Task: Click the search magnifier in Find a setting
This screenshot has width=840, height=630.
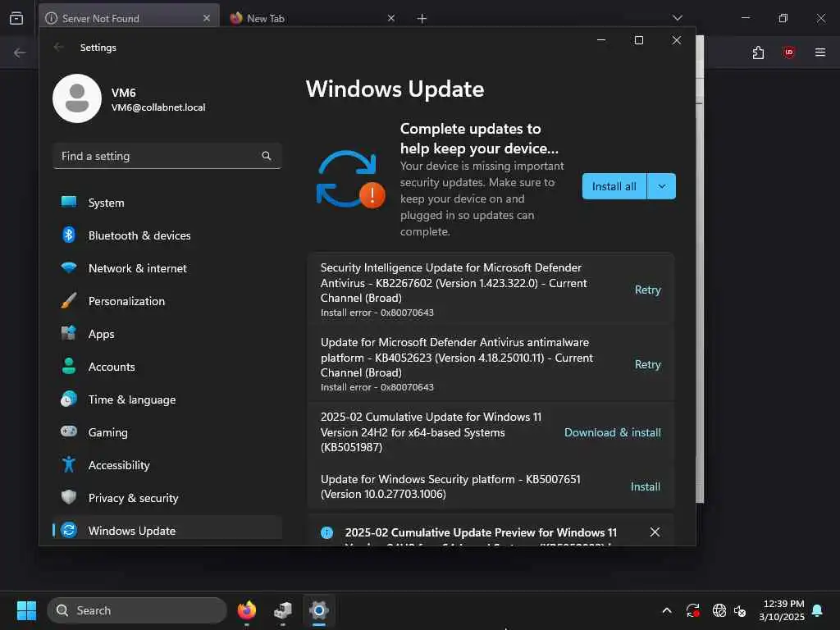Action: click(x=267, y=156)
